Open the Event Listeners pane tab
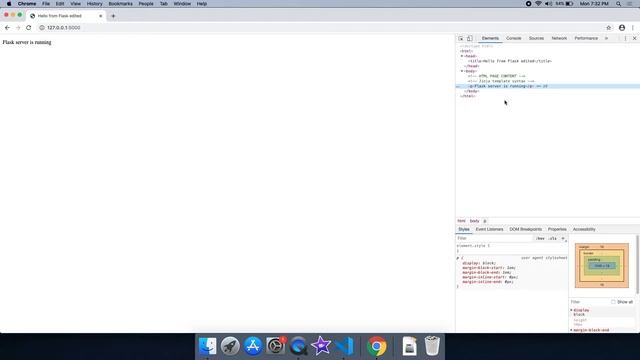640x360 pixels. point(489,229)
